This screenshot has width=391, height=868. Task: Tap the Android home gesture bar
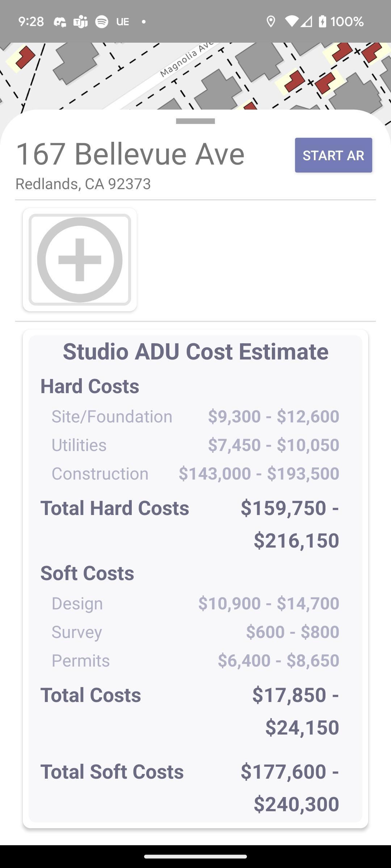pyautogui.click(x=195, y=856)
